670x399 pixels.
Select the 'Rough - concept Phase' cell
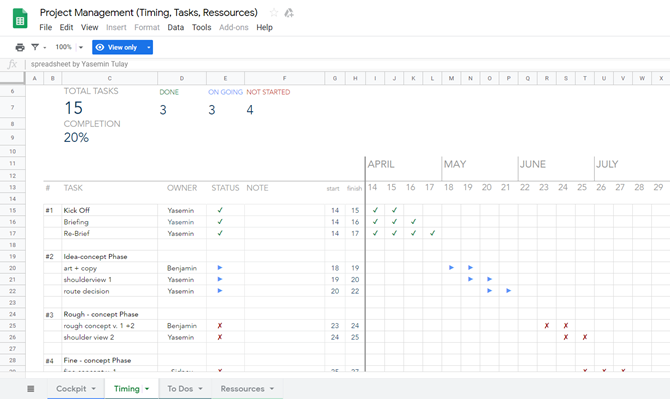click(110, 314)
